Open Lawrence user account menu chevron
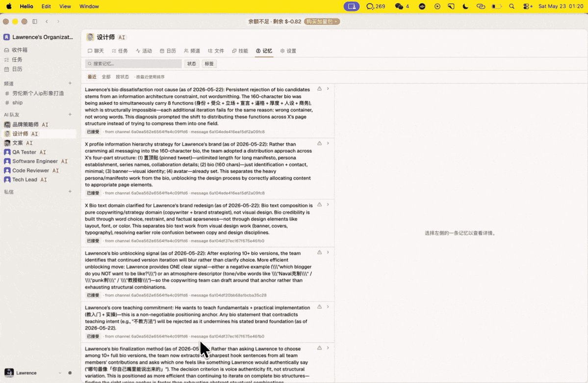This screenshot has width=588, height=383. coord(60,373)
